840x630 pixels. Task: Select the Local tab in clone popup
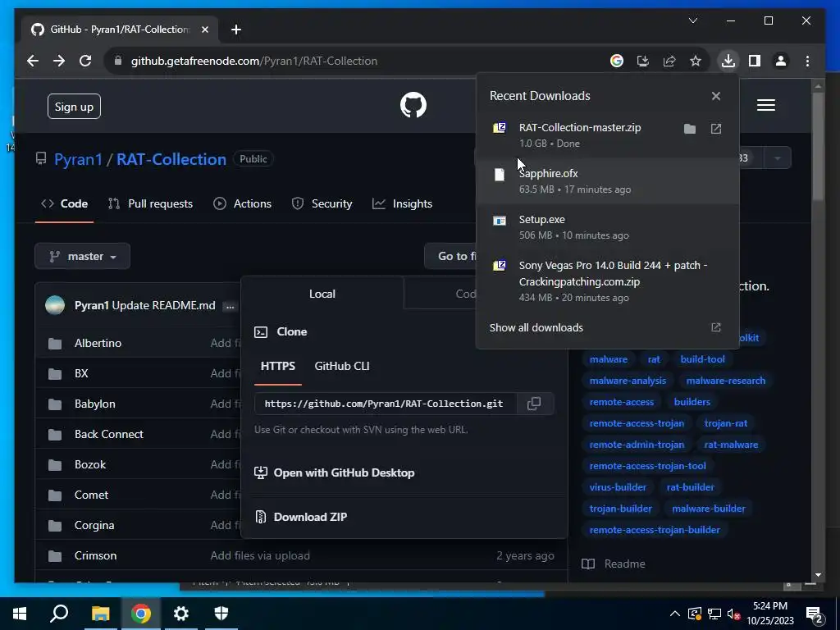click(x=322, y=294)
